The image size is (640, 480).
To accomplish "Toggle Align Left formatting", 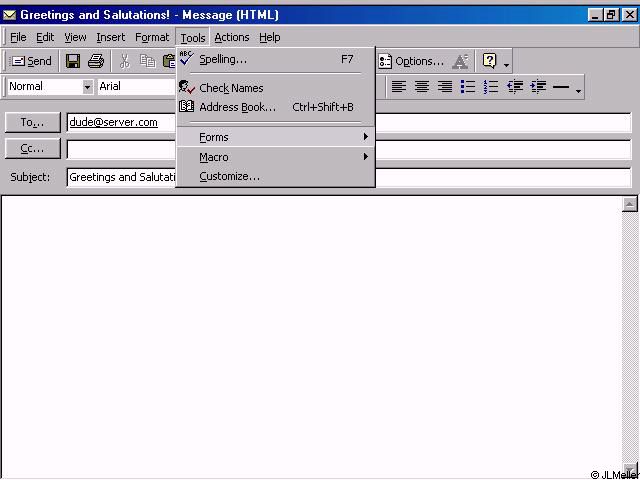I will coord(398,88).
